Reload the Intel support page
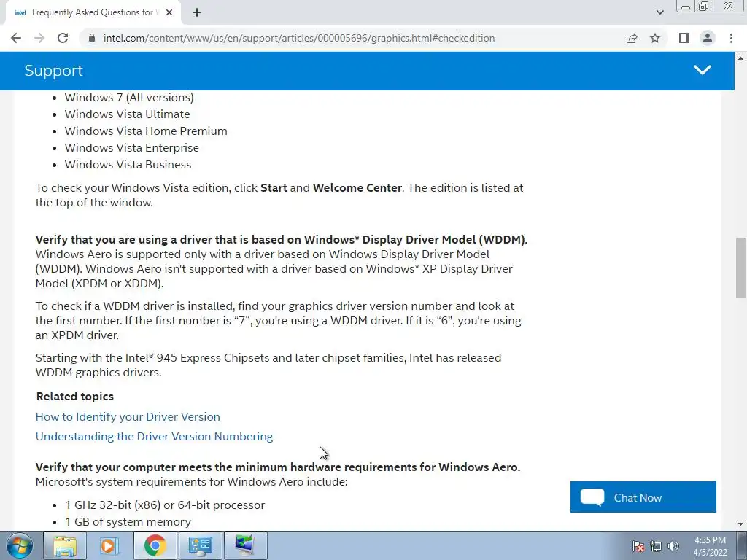The width and height of the screenshot is (747, 560). (63, 38)
